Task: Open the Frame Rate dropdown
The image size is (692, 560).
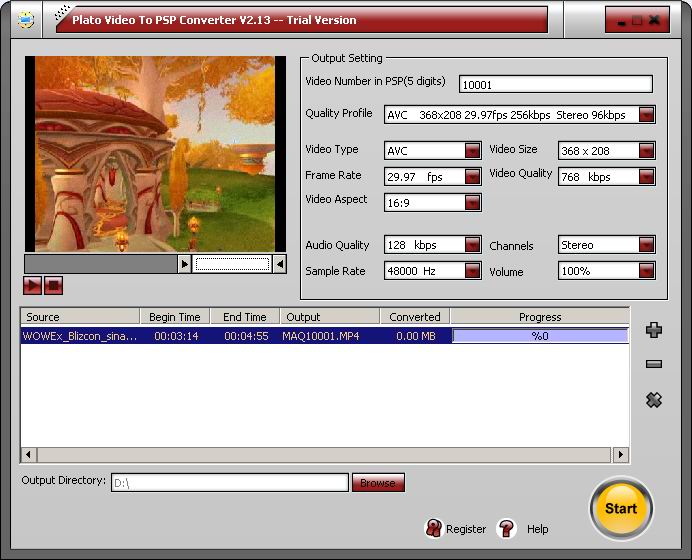Action: [x=472, y=177]
